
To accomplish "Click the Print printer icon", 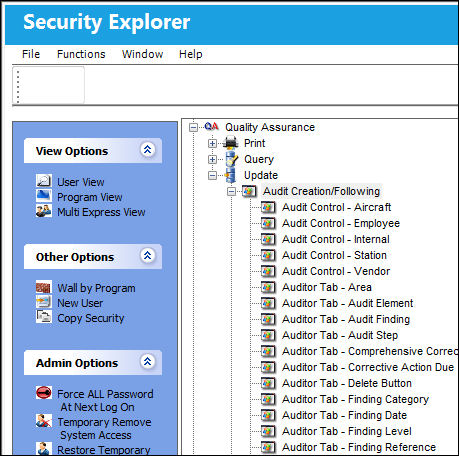I will 231,143.
